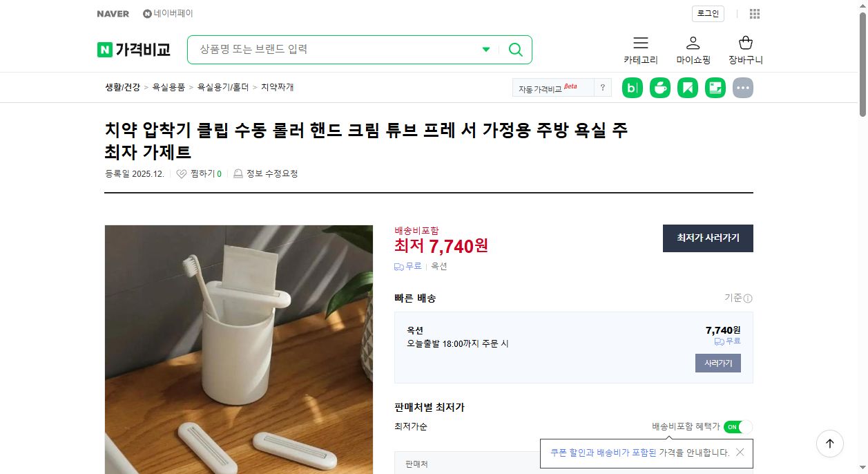868x474 pixels.
Task: Click the green search magnifier icon
Action: 515,50
